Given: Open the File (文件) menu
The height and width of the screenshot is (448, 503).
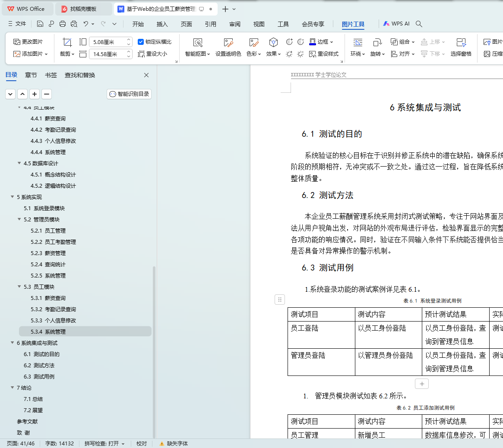Looking at the screenshot, I should point(17,24).
